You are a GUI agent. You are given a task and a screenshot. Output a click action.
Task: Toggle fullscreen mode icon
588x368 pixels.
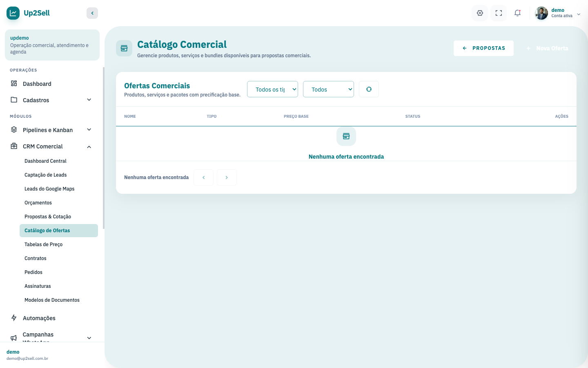[x=499, y=13]
